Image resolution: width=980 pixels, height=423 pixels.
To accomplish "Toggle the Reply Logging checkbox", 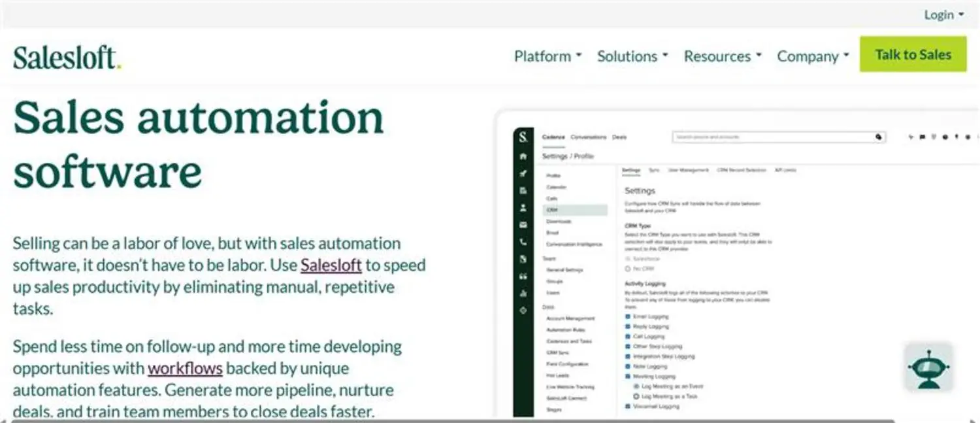I will point(628,326).
